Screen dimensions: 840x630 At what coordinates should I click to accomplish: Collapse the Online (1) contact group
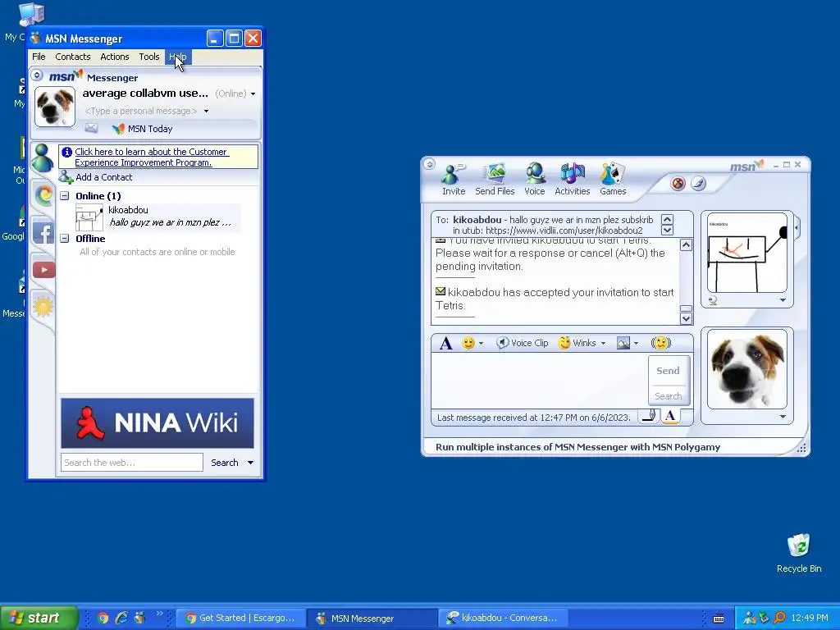coord(65,196)
